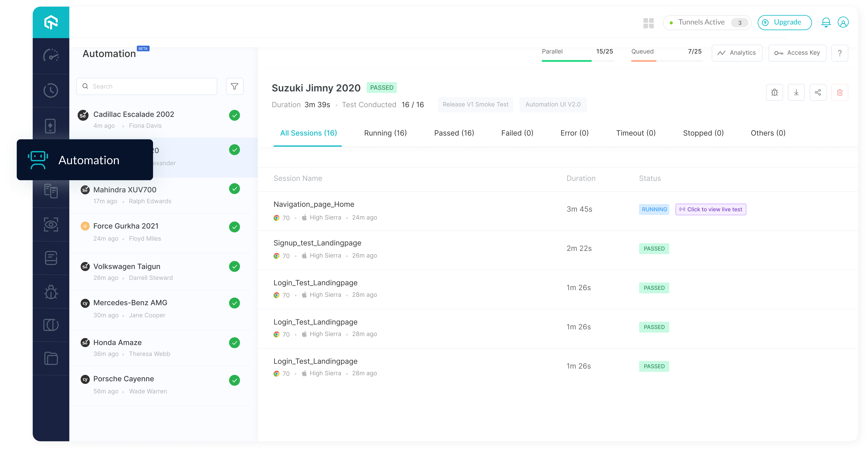Viewport: 868px width, 451px height.
Task: Open the clock history icon in the sidebar
Action: [51, 90]
